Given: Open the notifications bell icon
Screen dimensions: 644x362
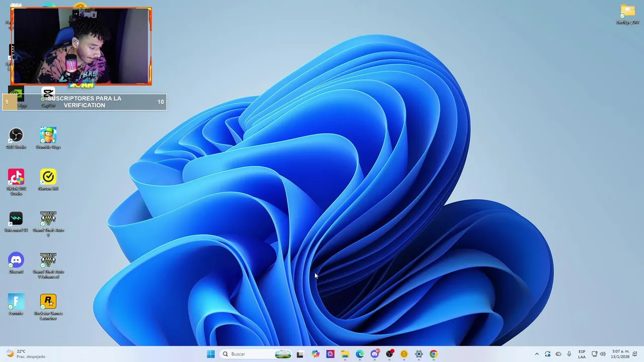Looking at the screenshot, I should pyautogui.click(x=635, y=354).
